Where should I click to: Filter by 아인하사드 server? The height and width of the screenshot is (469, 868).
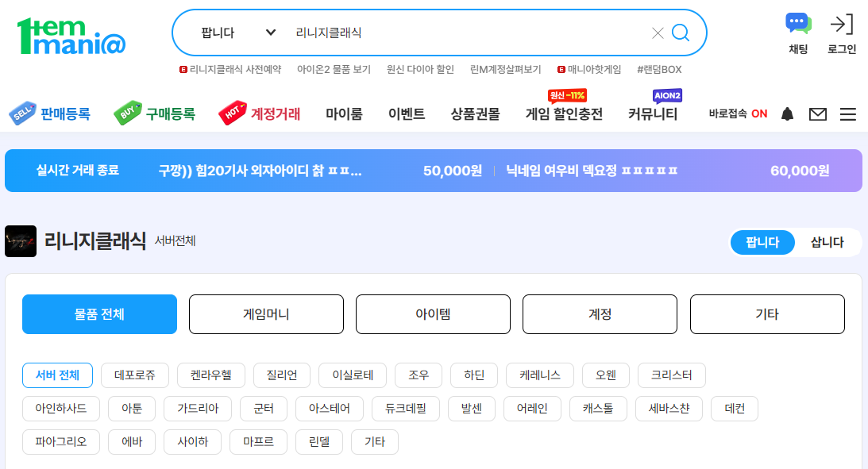(61, 409)
